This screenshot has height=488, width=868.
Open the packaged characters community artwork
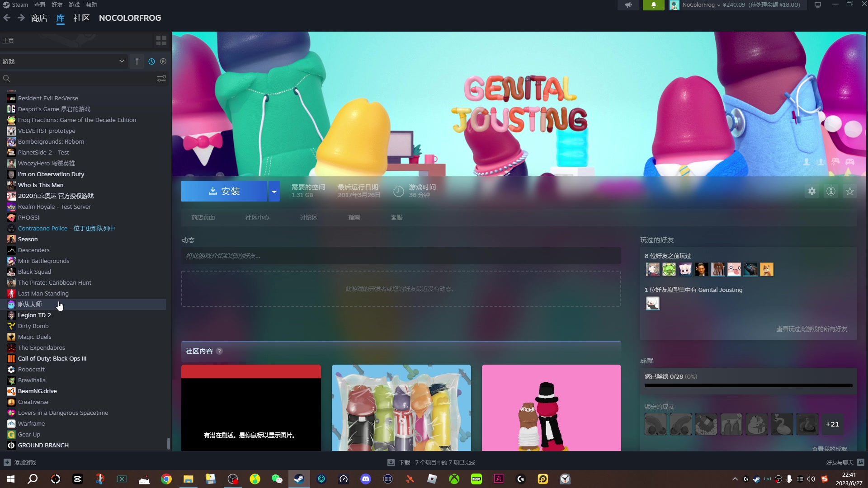[x=401, y=408]
